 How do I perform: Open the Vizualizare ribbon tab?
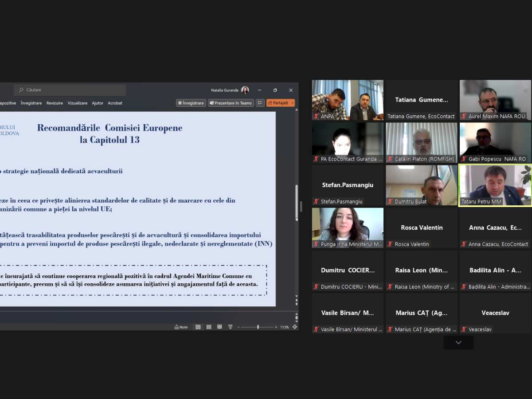coord(78,103)
